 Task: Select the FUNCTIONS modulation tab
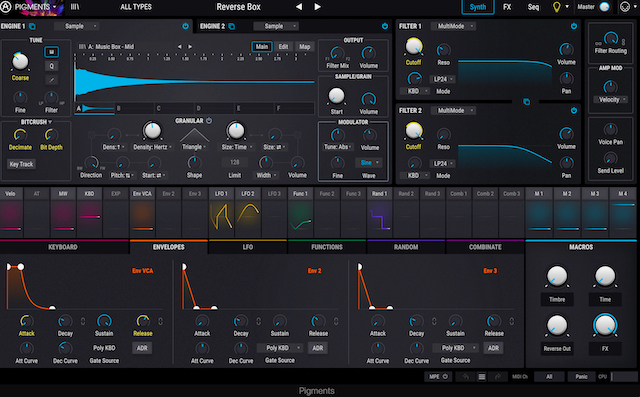point(327,247)
